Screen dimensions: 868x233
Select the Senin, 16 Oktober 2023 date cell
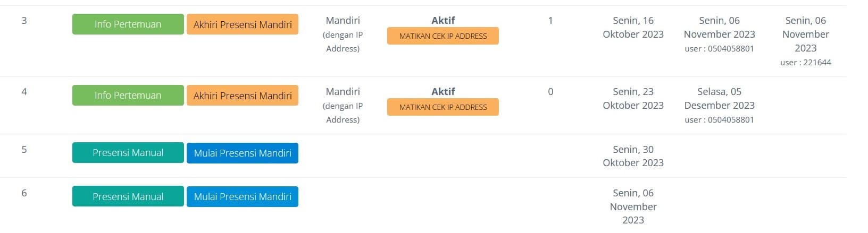click(x=633, y=28)
